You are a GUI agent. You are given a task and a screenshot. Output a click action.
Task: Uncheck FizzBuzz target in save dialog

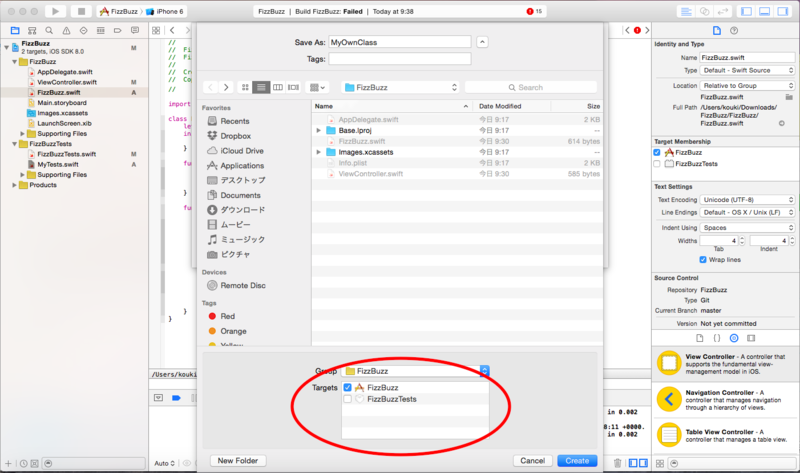coord(347,388)
